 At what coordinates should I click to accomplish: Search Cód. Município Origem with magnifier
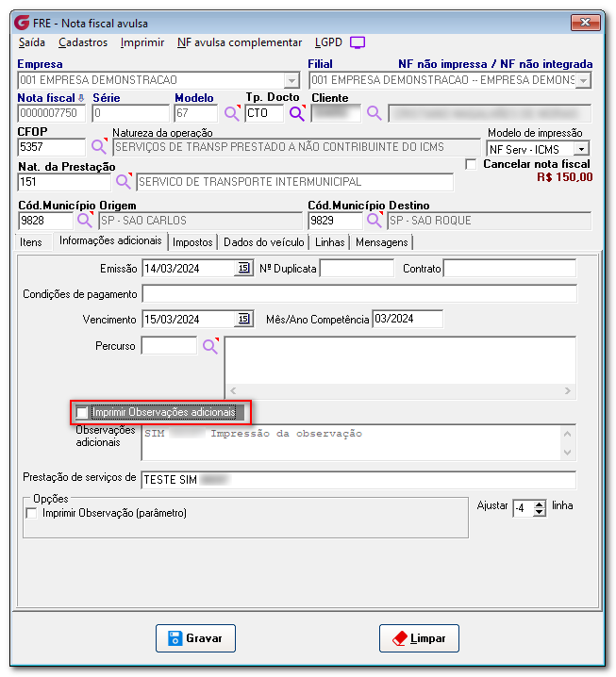coord(85,221)
